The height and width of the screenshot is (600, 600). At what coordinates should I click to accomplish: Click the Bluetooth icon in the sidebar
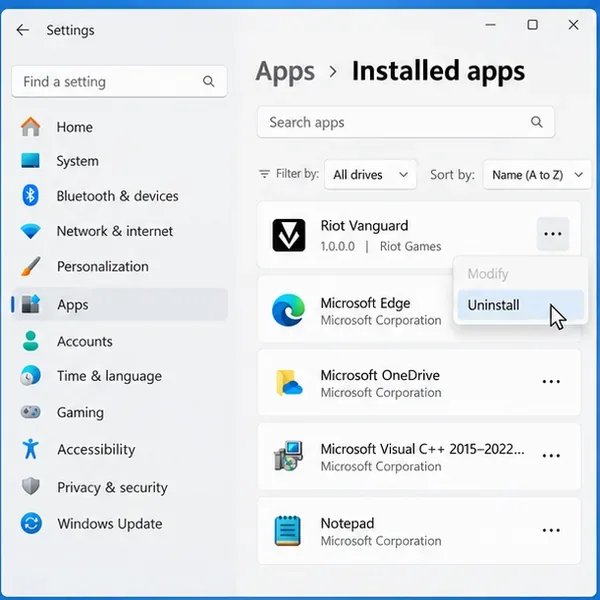pyautogui.click(x=30, y=195)
